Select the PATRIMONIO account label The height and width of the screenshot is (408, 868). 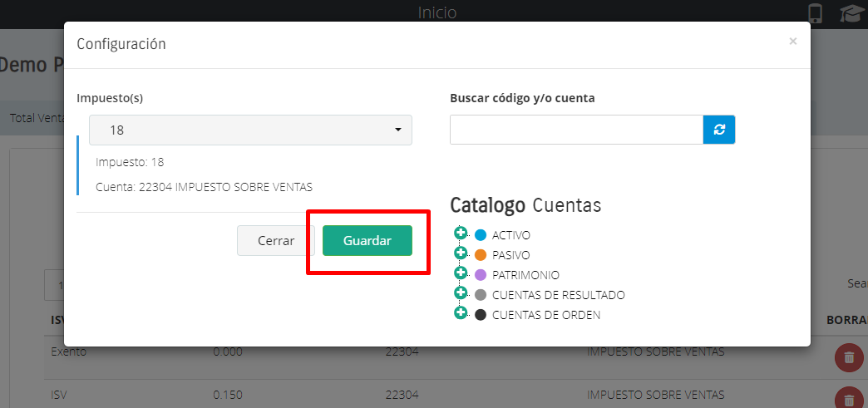pos(525,275)
